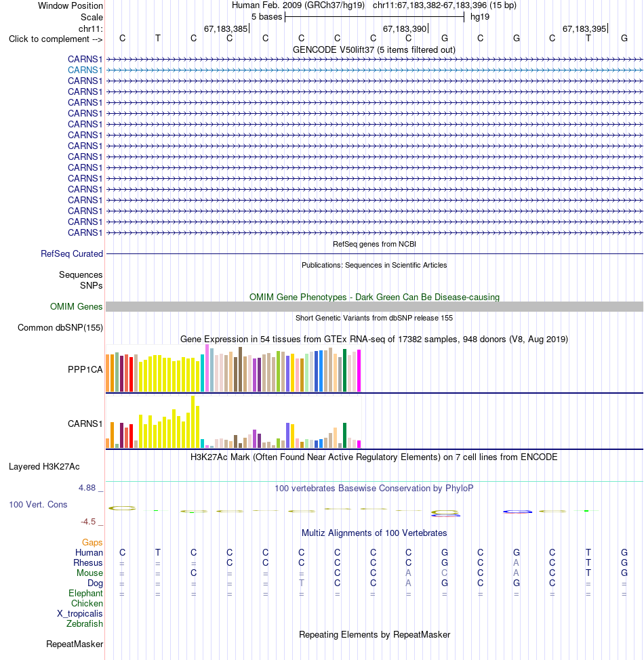This screenshot has width=644, height=660.
Task: Click the SNPs track label
Action: tap(92, 285)
